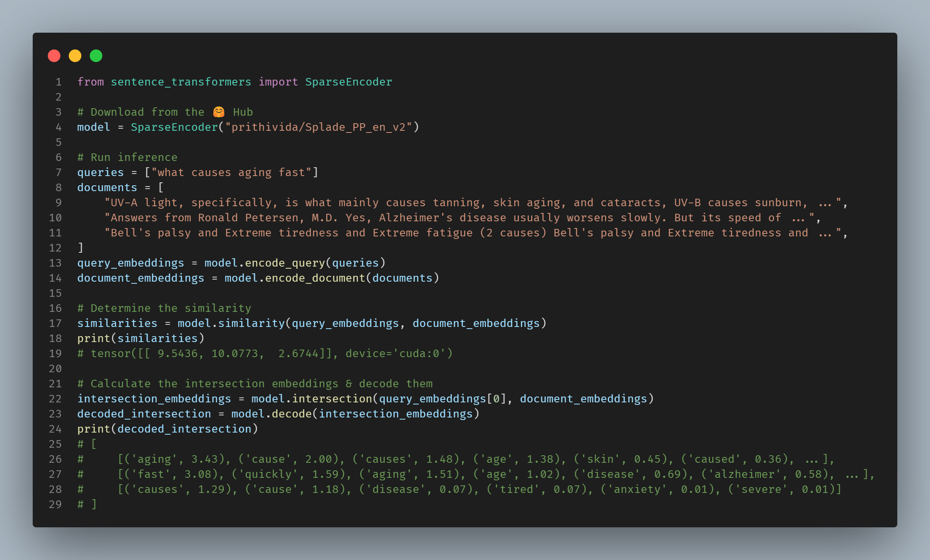Click the hugging face emoji in the comment

(218, 112)
